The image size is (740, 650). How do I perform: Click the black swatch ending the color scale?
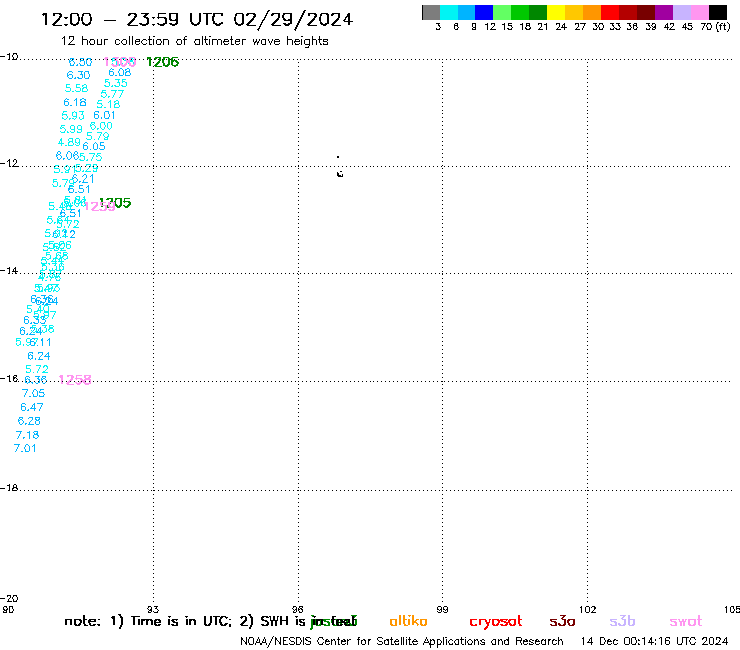(718, 13)
